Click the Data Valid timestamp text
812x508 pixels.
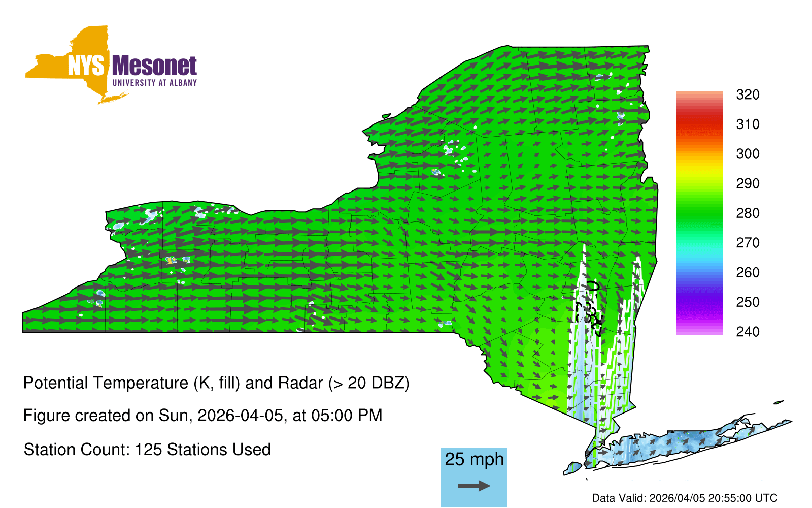(x=685, y=498)
